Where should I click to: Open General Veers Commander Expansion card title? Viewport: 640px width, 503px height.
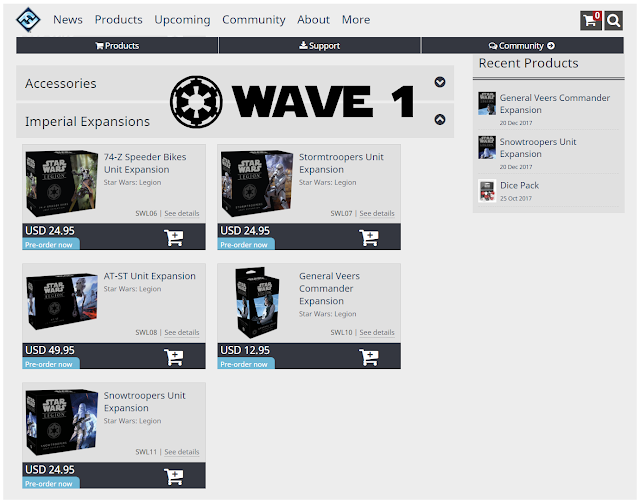pos(329,288)
